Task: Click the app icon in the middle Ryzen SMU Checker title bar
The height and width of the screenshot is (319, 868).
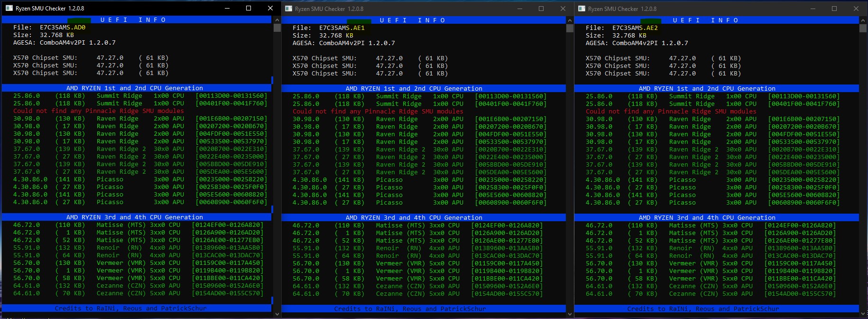Action: tap(288, 9)
